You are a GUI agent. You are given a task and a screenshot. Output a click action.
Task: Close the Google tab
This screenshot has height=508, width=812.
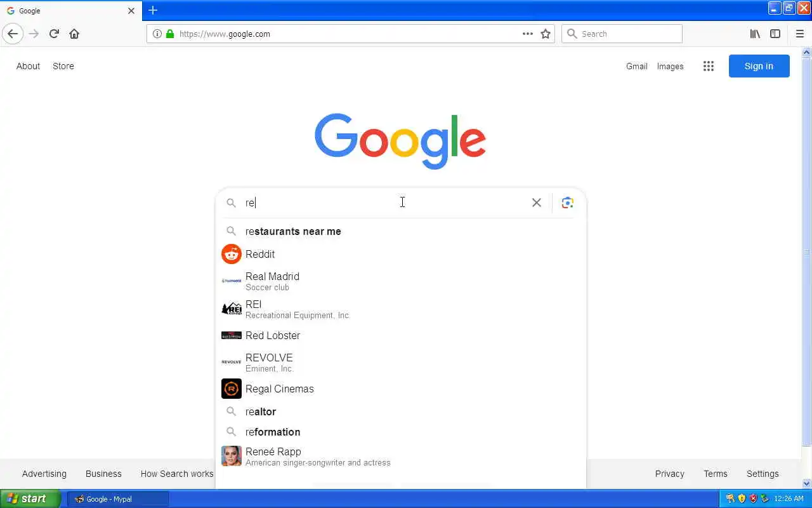pyautogui.click(x=131, y=11)
